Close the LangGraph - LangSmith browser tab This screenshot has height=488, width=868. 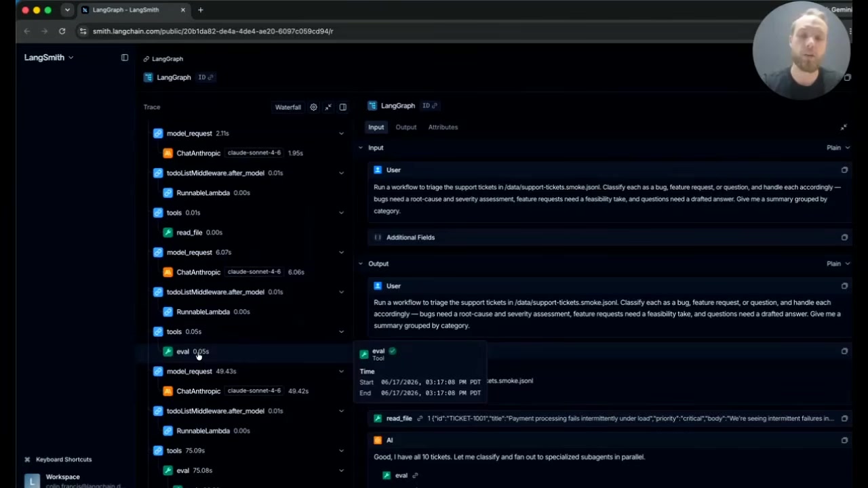(x=183, y=10)
